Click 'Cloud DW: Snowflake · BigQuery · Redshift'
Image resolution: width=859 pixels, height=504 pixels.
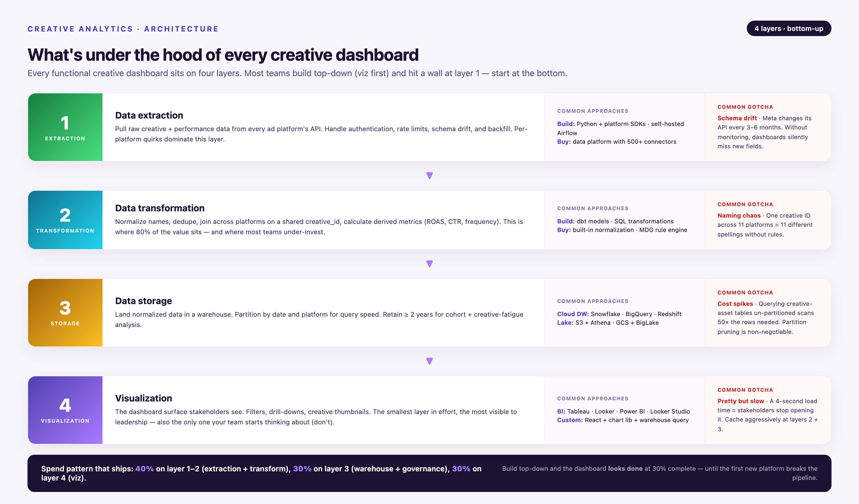619,314
